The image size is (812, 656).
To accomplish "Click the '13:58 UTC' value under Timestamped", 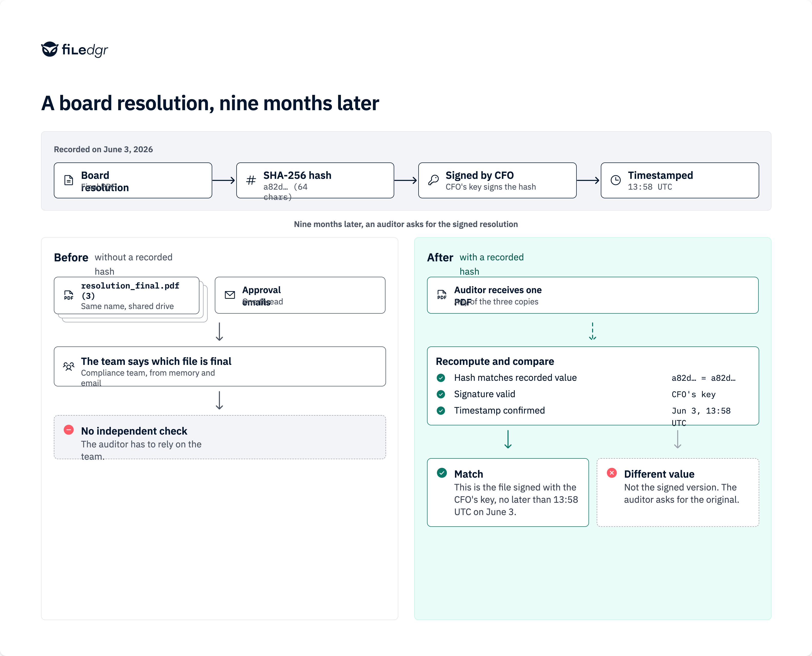I will pyautogui.click(x=650, y=187).
